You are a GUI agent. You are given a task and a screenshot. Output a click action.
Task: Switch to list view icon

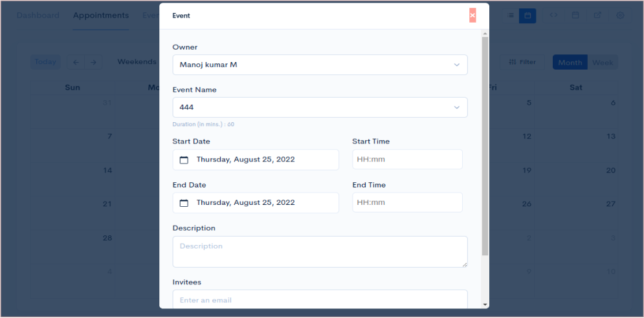(511, 16)
